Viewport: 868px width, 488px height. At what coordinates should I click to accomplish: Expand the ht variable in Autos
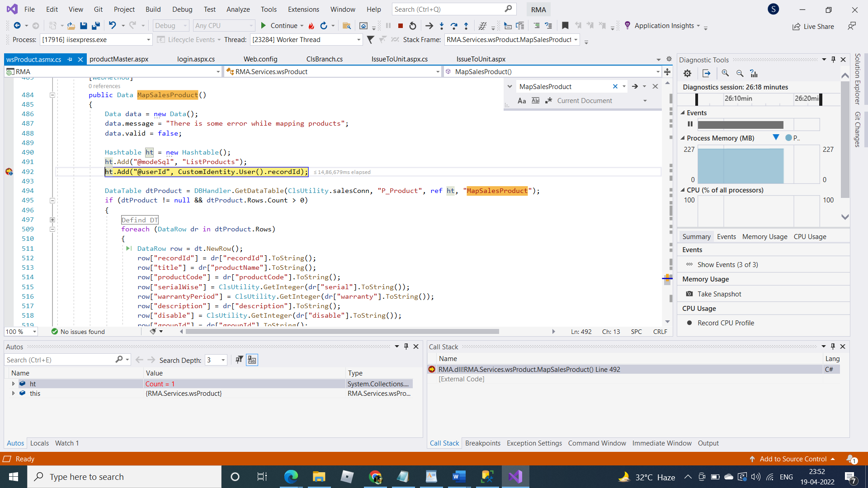pos(13,384)
